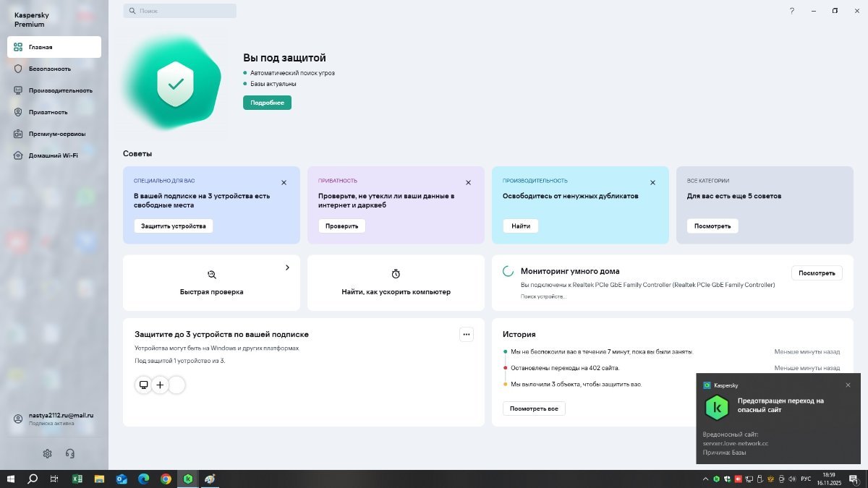The width and height of the screenshot is (868, 488).
Task: Click the smart home monitoring loading spinner
Action: point(508,271)
